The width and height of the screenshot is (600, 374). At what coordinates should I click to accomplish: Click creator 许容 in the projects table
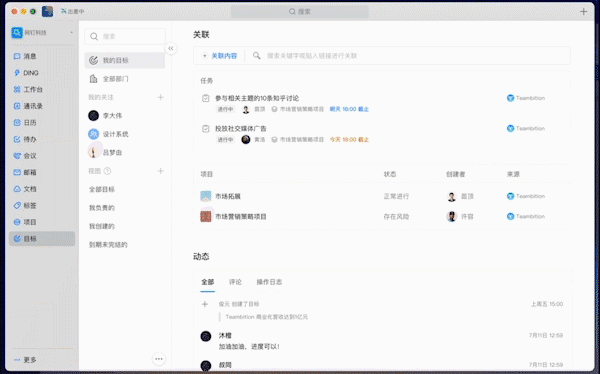(460, 217)
